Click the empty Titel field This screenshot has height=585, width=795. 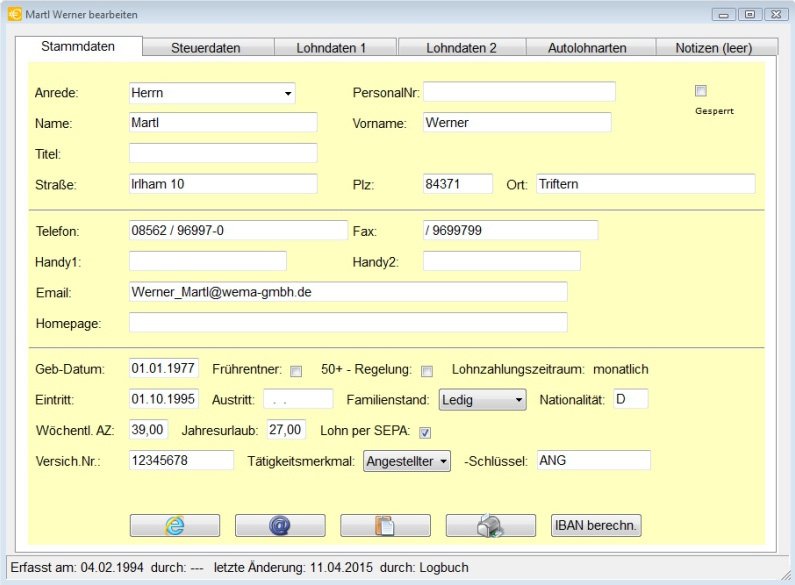[x=223, y=153]
